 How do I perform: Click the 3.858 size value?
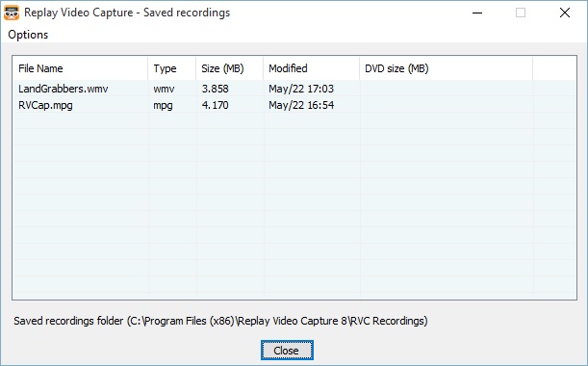[x=215, y=89]
